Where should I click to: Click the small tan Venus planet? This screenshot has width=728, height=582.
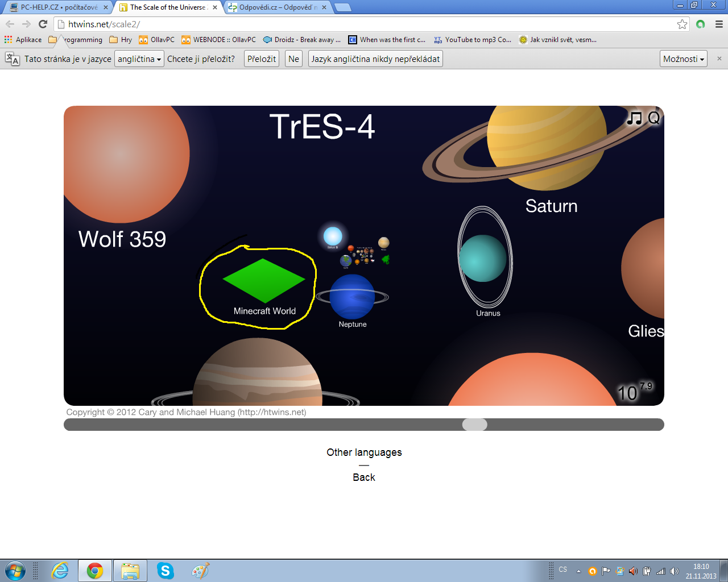click(x=384, y=243)
